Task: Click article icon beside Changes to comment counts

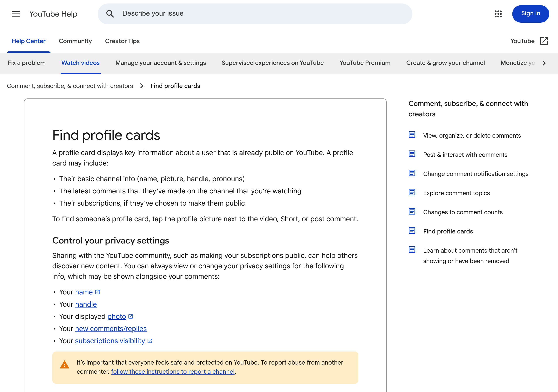Action: [x=412, y=211]
